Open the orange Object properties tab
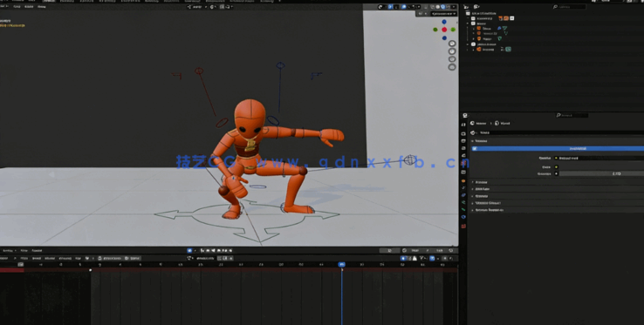The width and height of the screenshot is (644, 325). pyautogui.click(x=463, y=181)
